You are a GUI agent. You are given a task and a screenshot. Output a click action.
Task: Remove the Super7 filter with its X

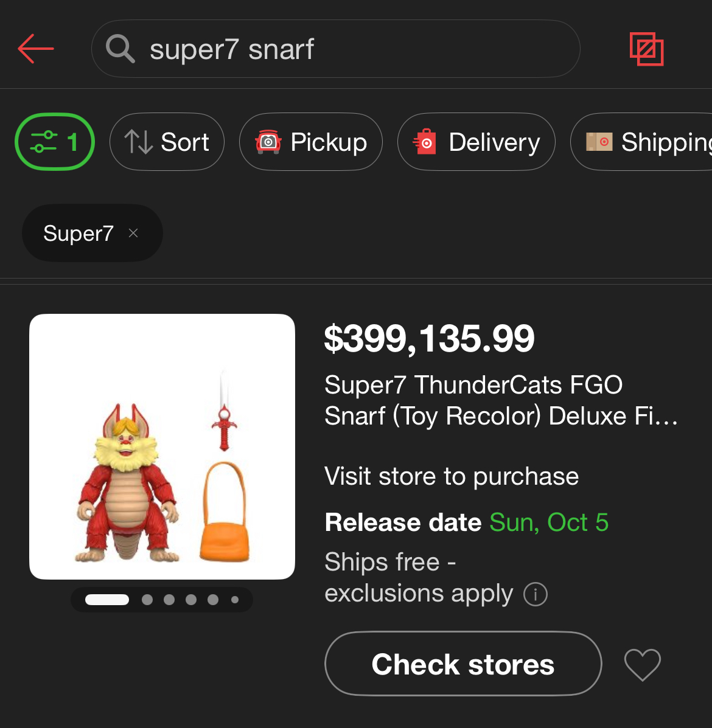click(x=134, y=233)
